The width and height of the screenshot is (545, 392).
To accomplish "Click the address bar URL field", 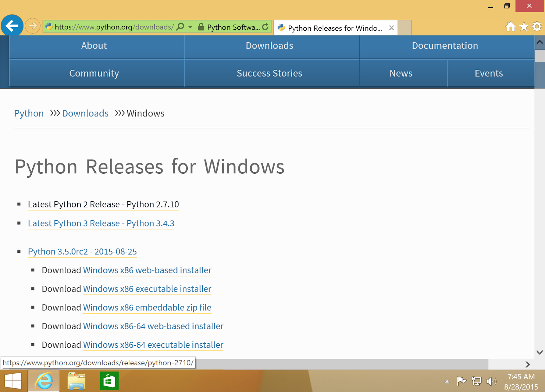I will point(114,27).
